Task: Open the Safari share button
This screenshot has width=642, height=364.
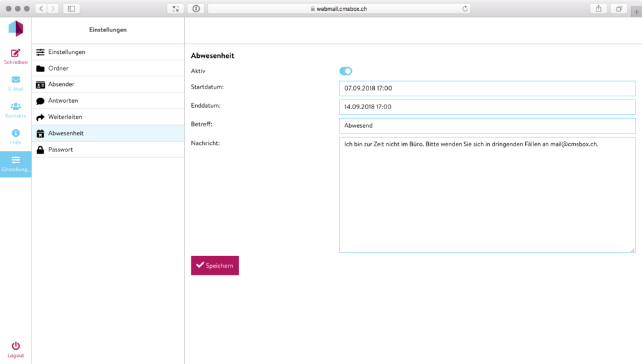Action: (x=598, y=8)
